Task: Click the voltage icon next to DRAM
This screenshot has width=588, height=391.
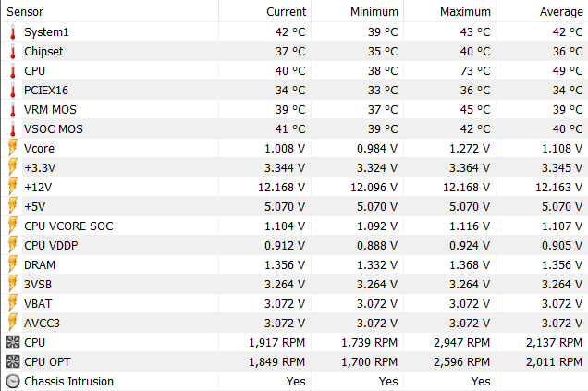Action: pyautogui.click(x=13, y=264)
